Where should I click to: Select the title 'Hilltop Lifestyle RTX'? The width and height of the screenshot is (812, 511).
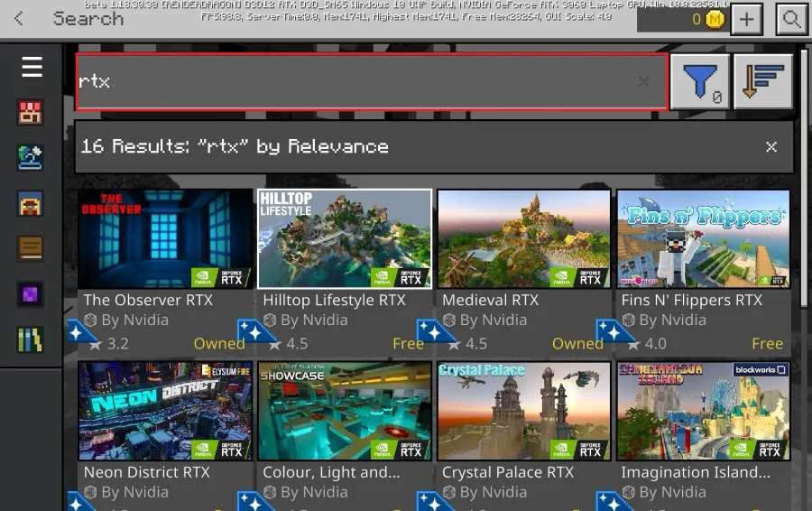tap(334, 300)
